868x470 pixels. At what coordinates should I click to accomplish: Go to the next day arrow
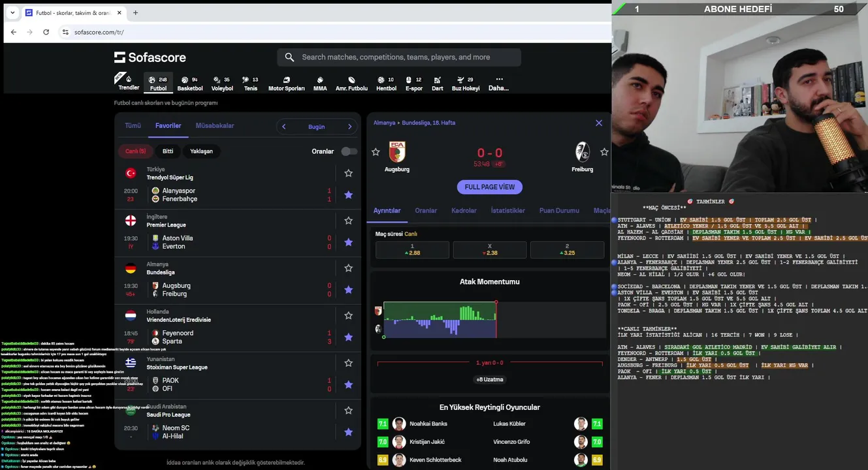[x=349, y=127]
